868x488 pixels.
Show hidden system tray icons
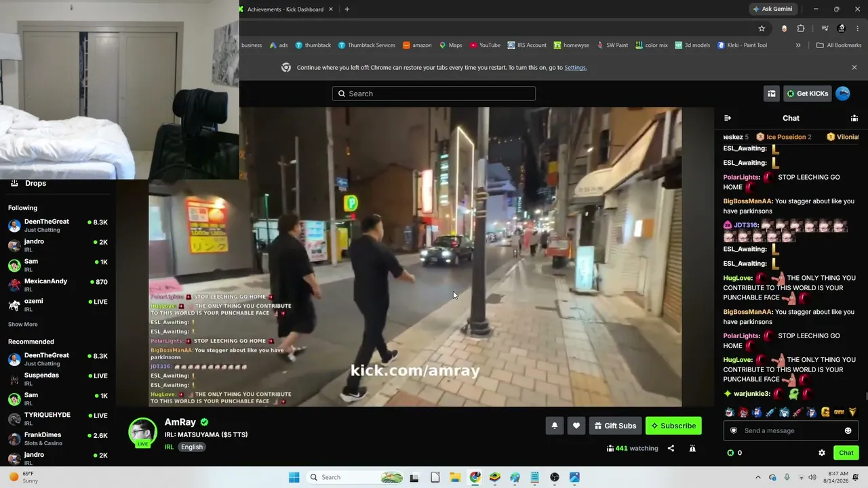click(x=758, y=477)
